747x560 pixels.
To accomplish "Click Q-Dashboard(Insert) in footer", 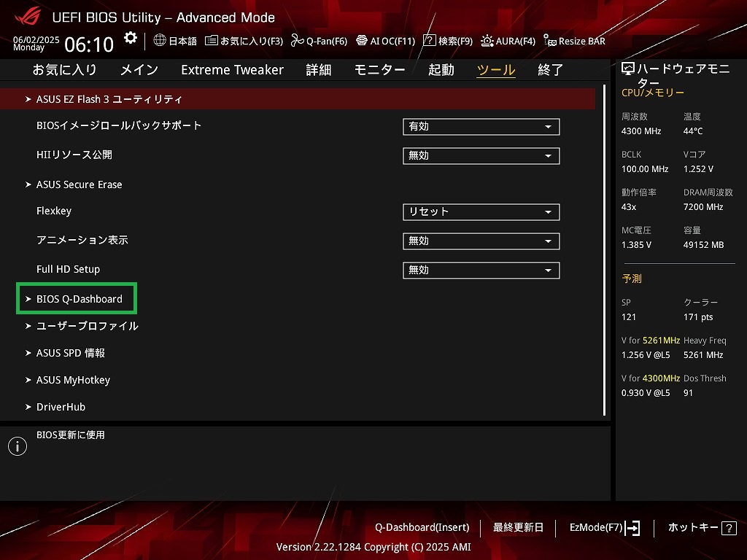I will pyautogui.click(x=422, y=528).
